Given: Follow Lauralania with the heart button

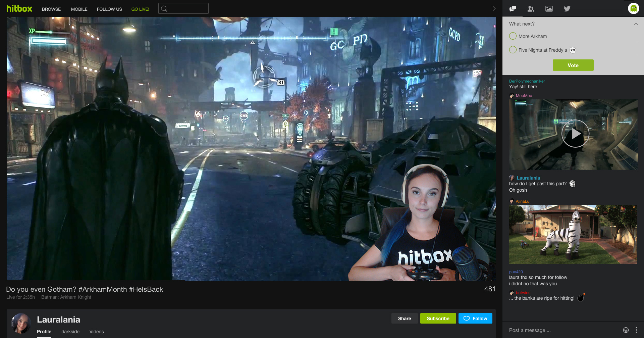Looking at the screenshot, I should [475, 319].
